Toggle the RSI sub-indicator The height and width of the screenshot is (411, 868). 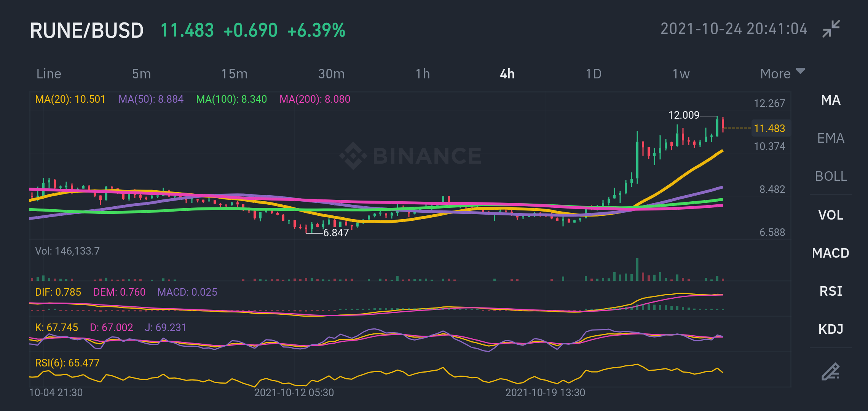831,291
